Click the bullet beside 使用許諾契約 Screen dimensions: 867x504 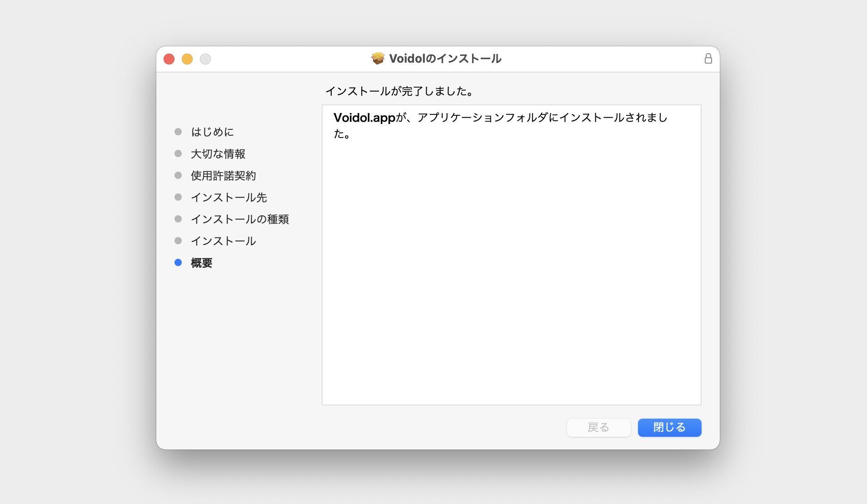[178, 175]
